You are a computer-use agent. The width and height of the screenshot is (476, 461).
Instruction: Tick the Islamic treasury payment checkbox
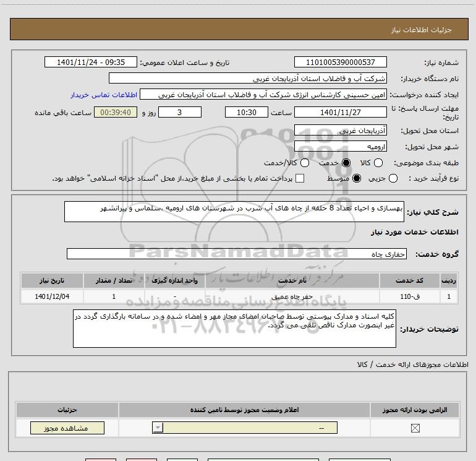300,178
